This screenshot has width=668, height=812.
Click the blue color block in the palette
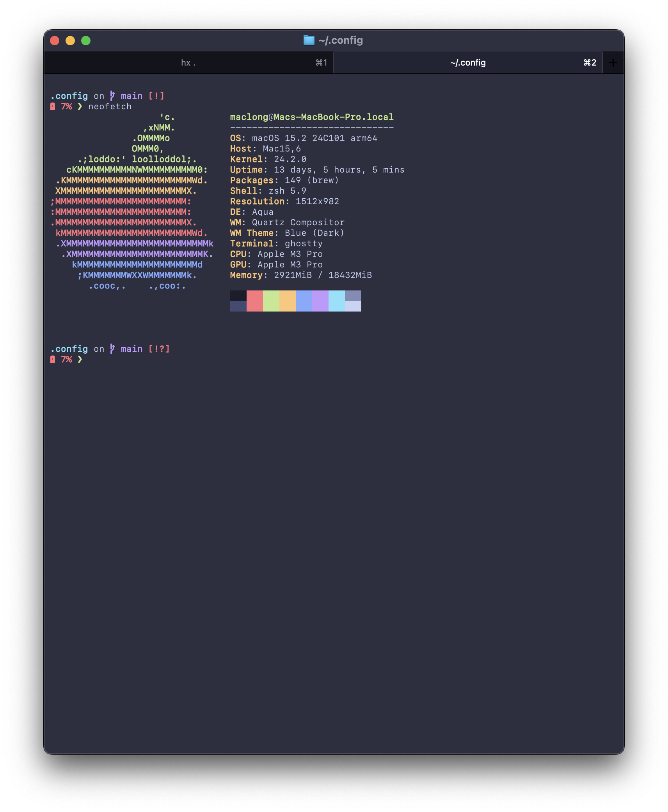(304, 301)
